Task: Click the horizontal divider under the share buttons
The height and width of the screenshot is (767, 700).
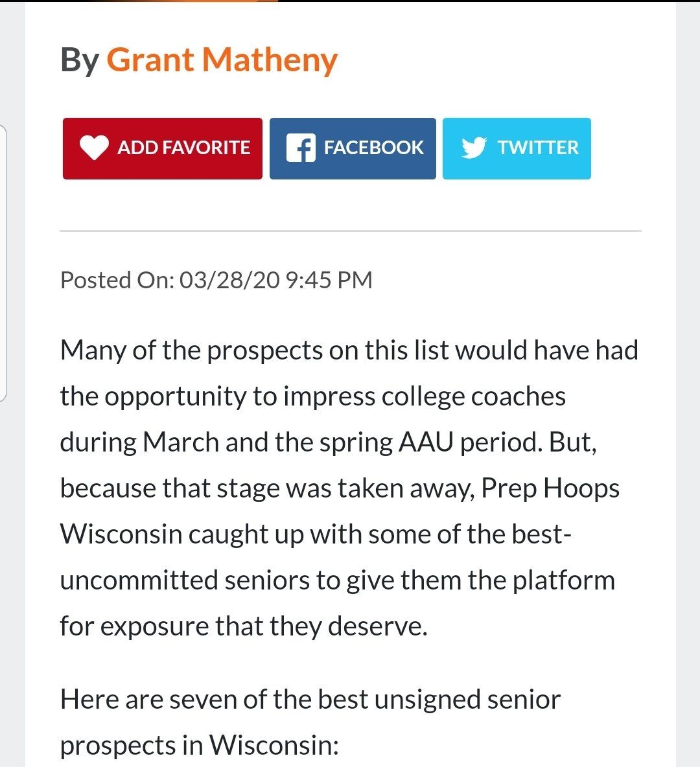Action: coord(350,231)
